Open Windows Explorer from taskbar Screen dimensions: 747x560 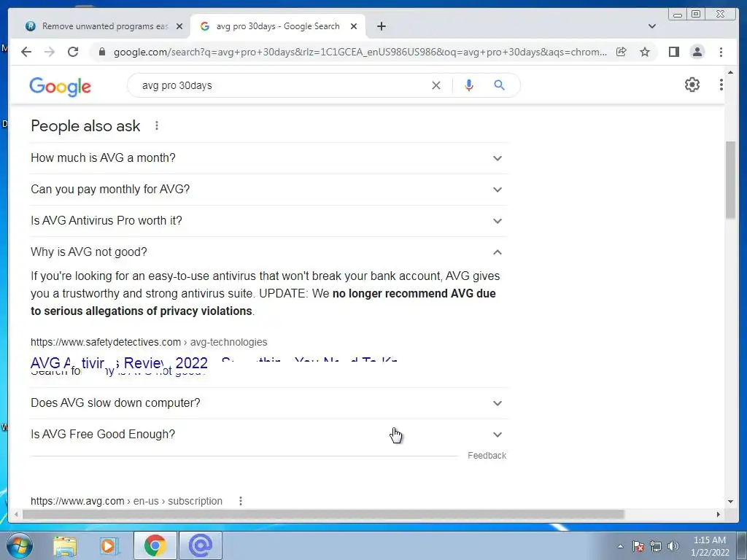click(65, 545)
